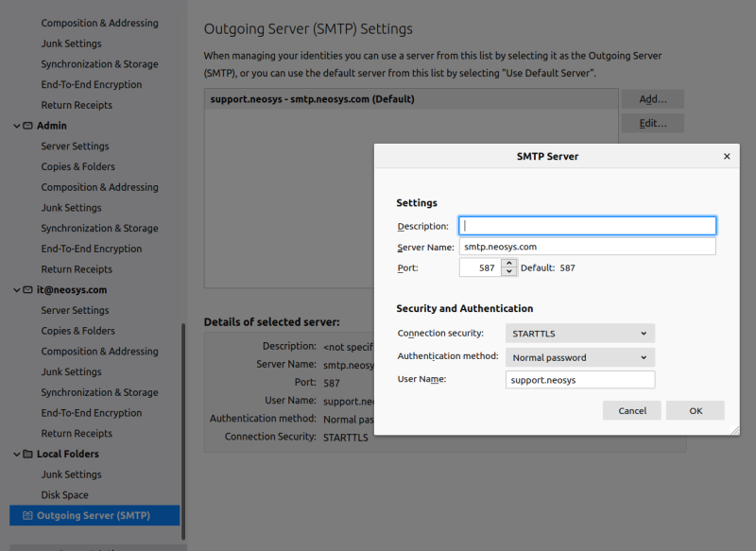
Task: Open Outgoing Server (SMTP) in sidebar
Action: [x=94, y=516]
